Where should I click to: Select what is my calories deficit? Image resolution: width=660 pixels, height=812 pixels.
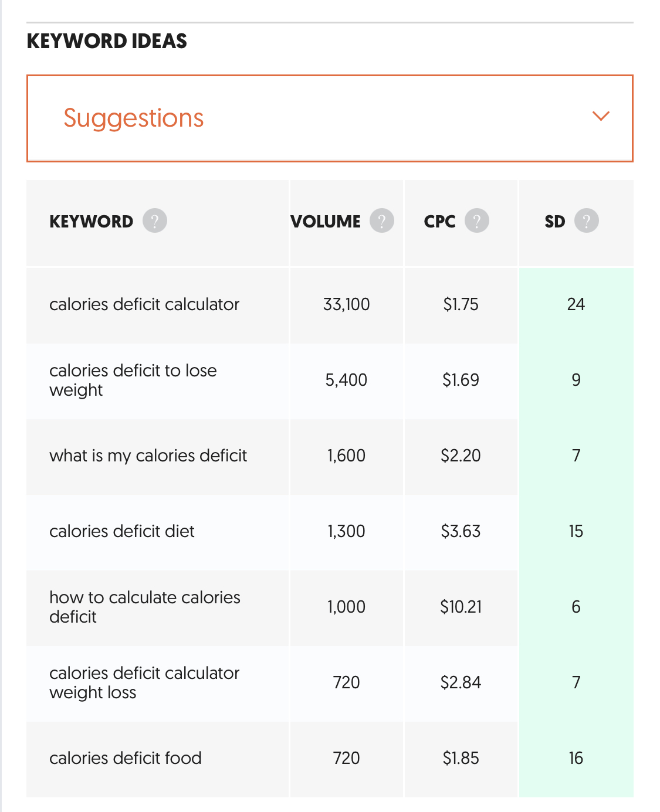pos(148,456)
